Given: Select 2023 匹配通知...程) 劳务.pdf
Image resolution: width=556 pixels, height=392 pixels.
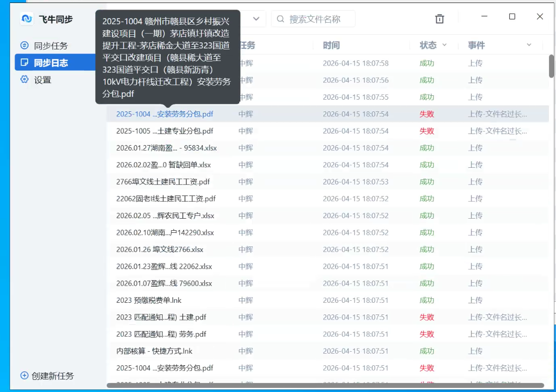Looking at the screenshot, I should pyautogui.click(x=328, y=334).
